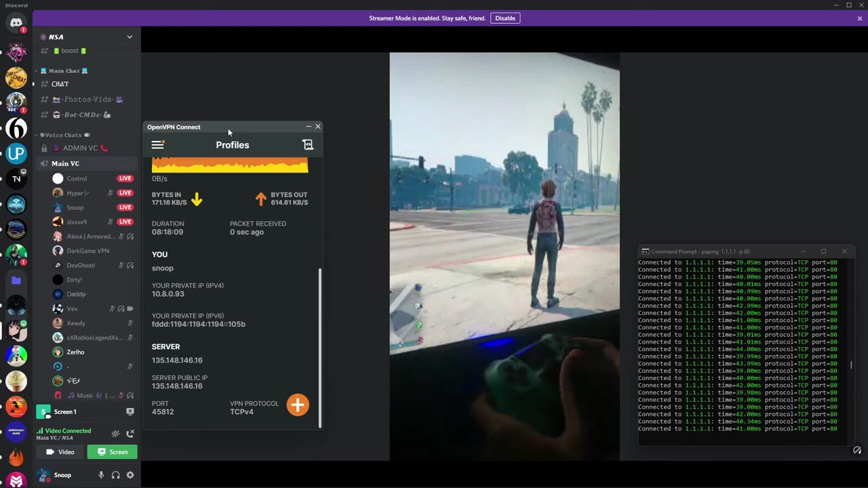Expand the server folder icon in sidebar
Screen dimensions: 868x488
(x=16, y=280)
